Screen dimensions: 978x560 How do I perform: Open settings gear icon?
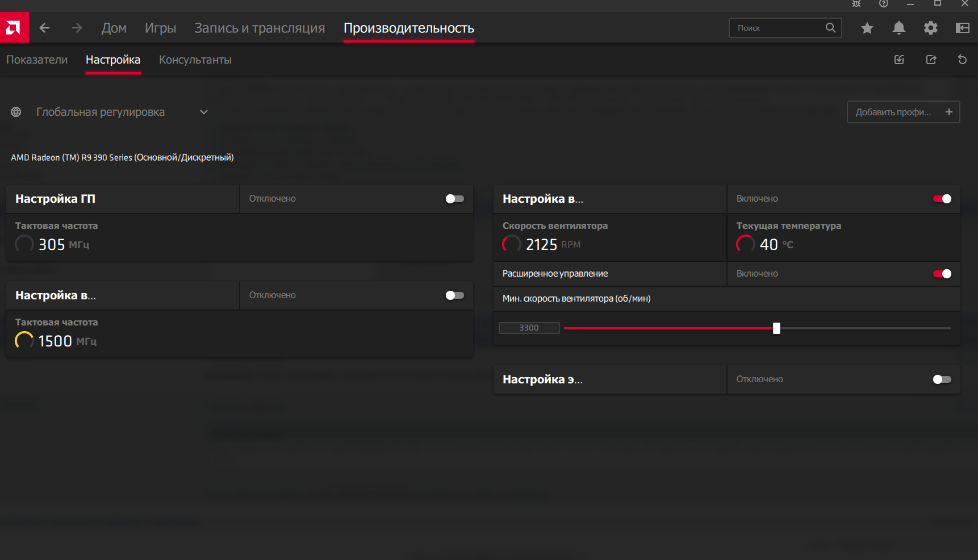930,28
